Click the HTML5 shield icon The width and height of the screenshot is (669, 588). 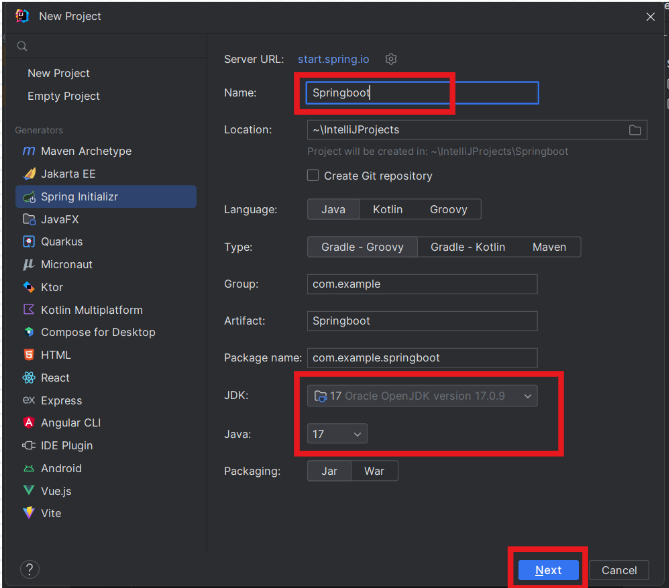pyautogui.click(x=29, y=355)
